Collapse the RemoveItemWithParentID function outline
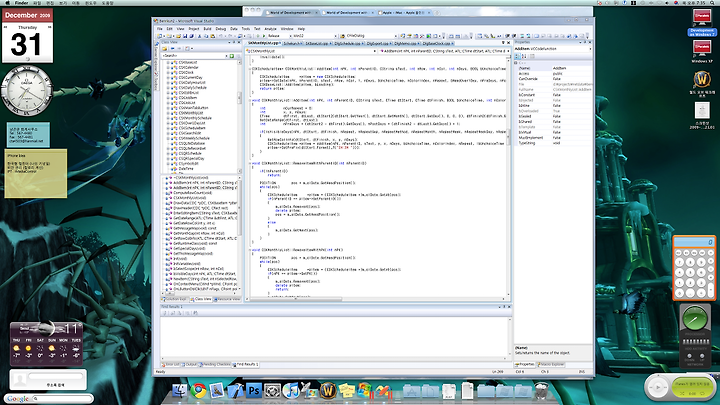The width and height of the screenshot is (720, 405). (251, 163)
